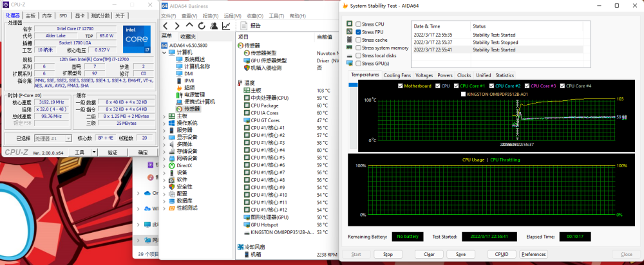
Task: Click the Up arrow in AIDA64 toolbar
Action: (189, 26)
